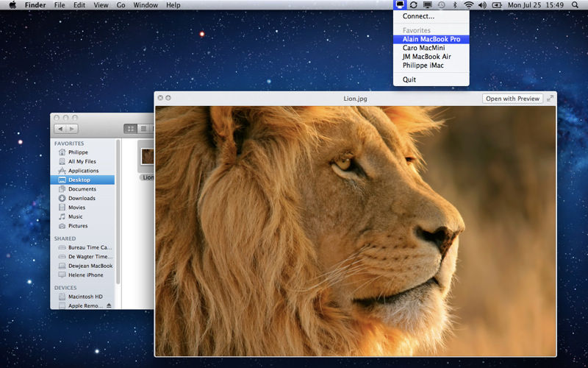Open the Window menu

(146, 5)
